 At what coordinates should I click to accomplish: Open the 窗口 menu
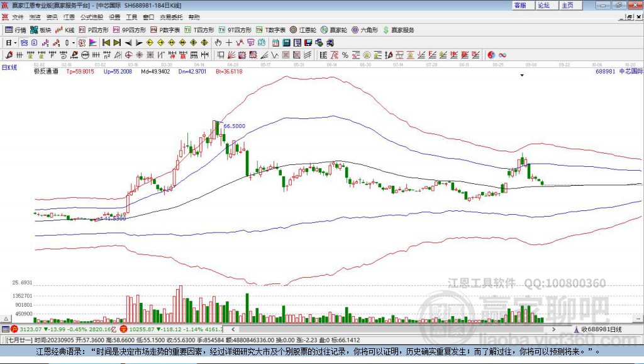click(x=148, y=17)
